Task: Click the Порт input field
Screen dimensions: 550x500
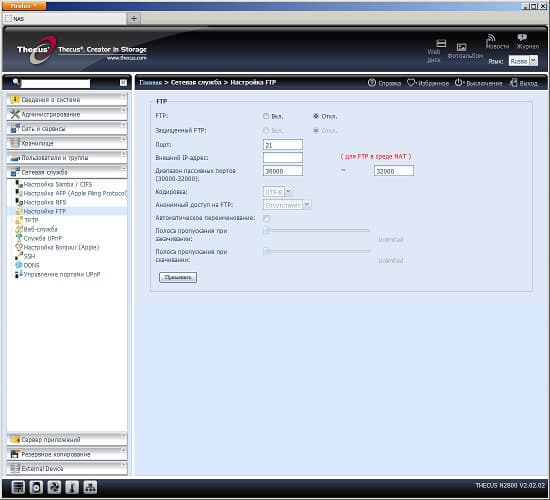Action: [x=283, y=145]
